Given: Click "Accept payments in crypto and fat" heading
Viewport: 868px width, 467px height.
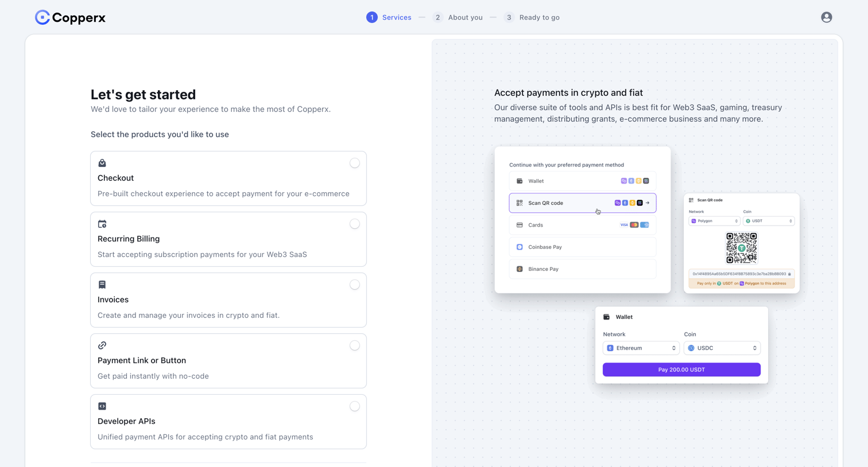Looking at the screenshot, I should pyautogui.click(x=568, y=93).
